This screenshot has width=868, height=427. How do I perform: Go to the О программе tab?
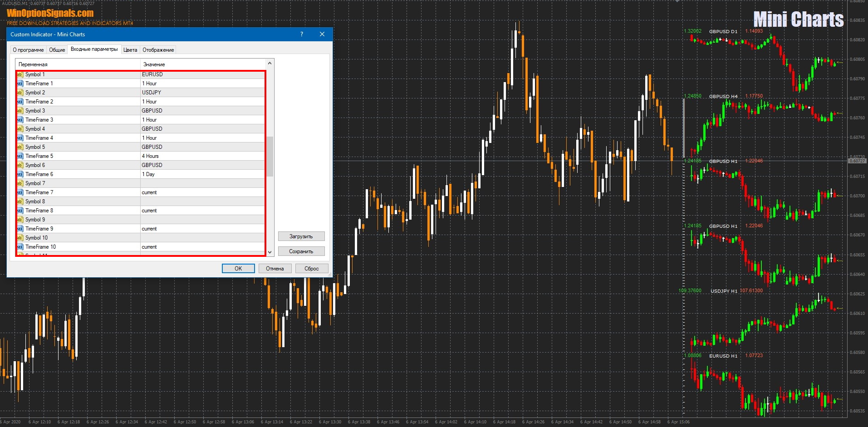point(28,50)
